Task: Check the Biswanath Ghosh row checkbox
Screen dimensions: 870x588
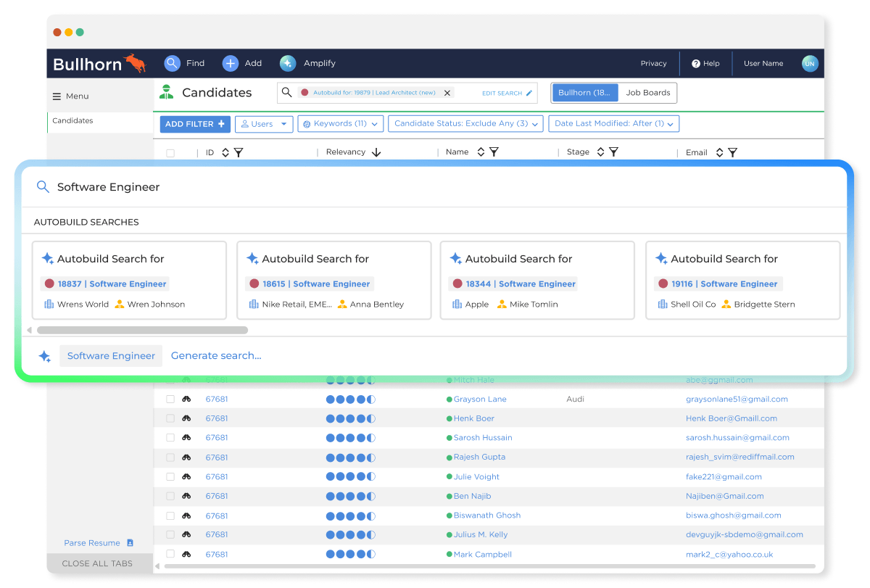Action: point(170,515)
